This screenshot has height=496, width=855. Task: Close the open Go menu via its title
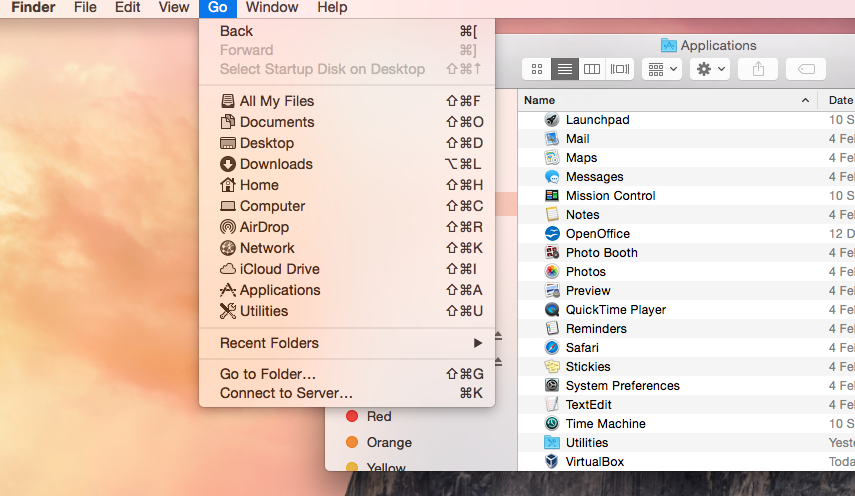(218, 8)
